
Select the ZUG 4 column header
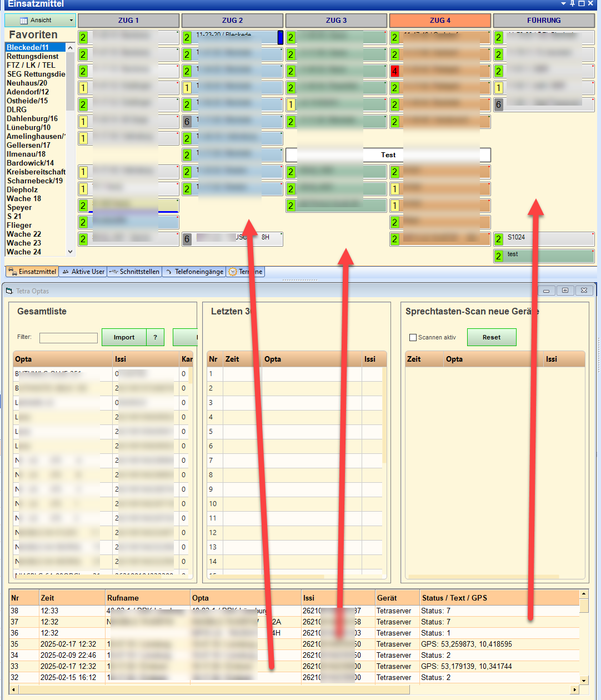pos(440,21)
